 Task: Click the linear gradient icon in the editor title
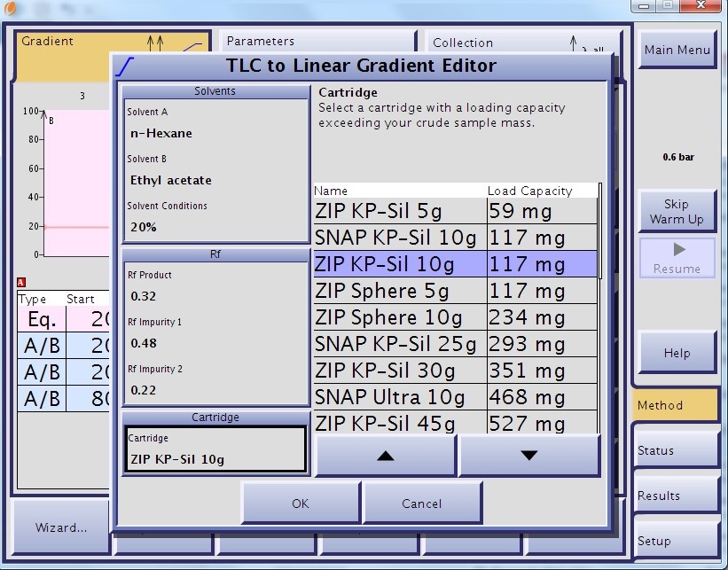[x=124, y=66]
